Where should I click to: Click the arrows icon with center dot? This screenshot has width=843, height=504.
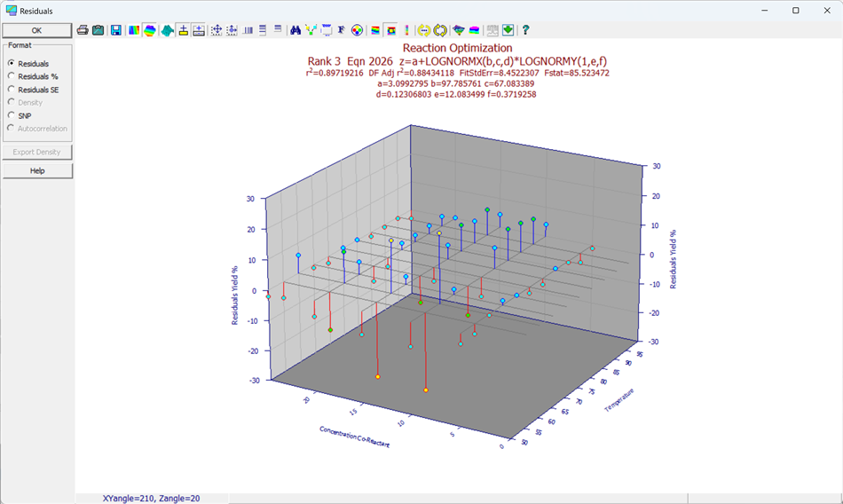coord(232,30)
